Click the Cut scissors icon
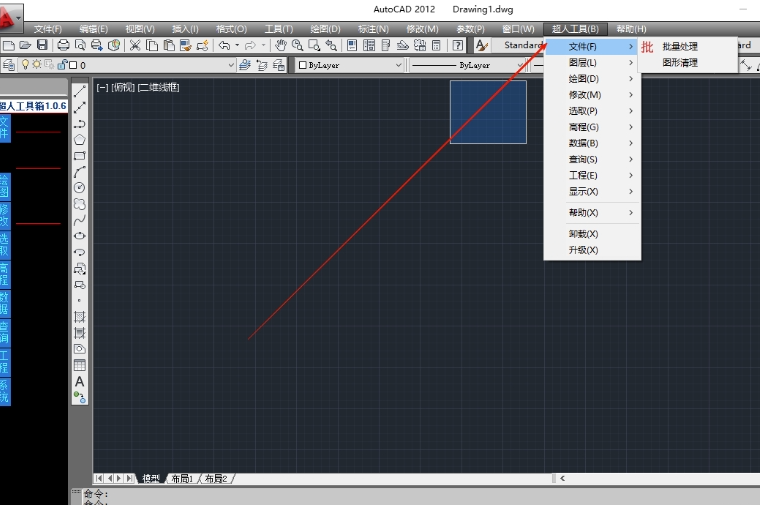This screenshot has width=760, height=505. (x=135, y=46)
